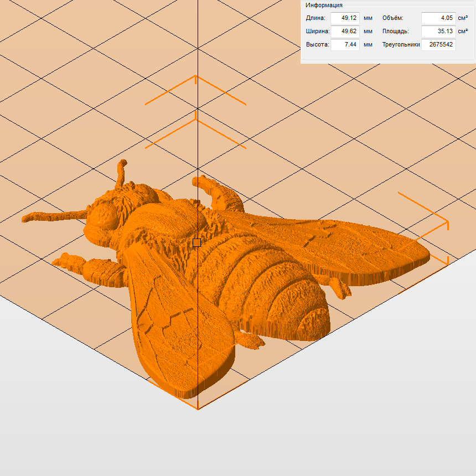Click the Информация group title
476x476 pixels.
click(x=324, y=5)
